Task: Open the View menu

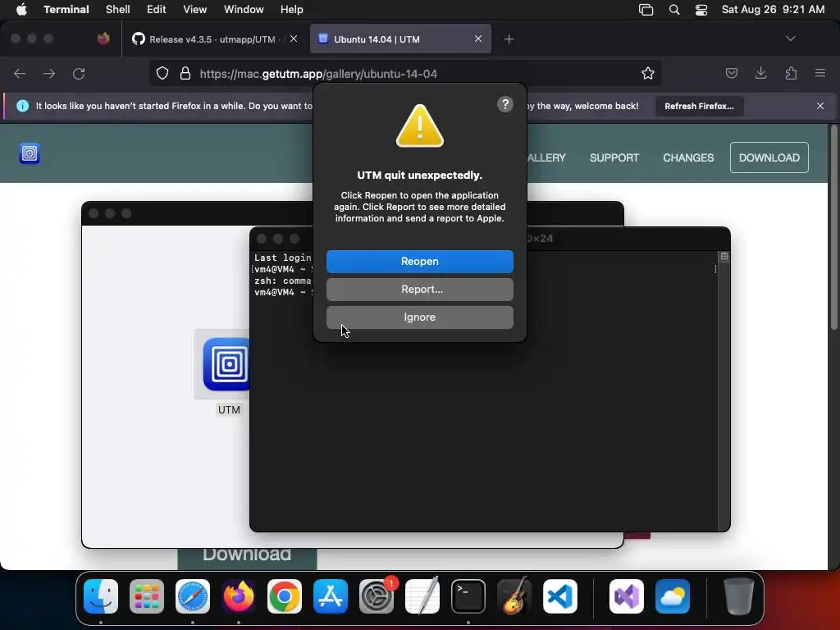Action: pos(195,10)
